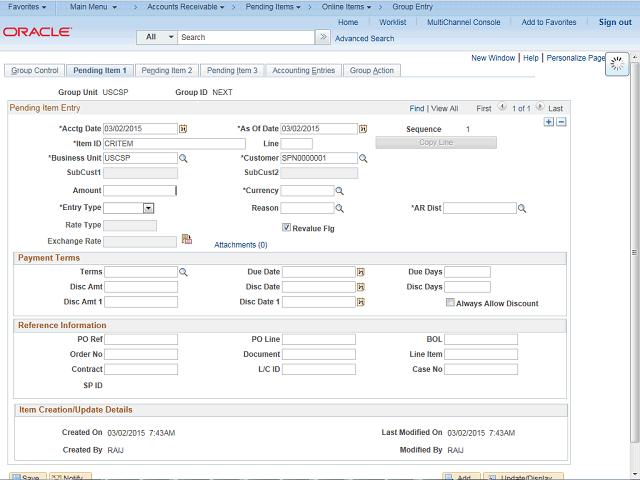The image size is (640, 480).
Task: Toggle the Revalue Flg checkbox
Action: [x=287, y=227]
